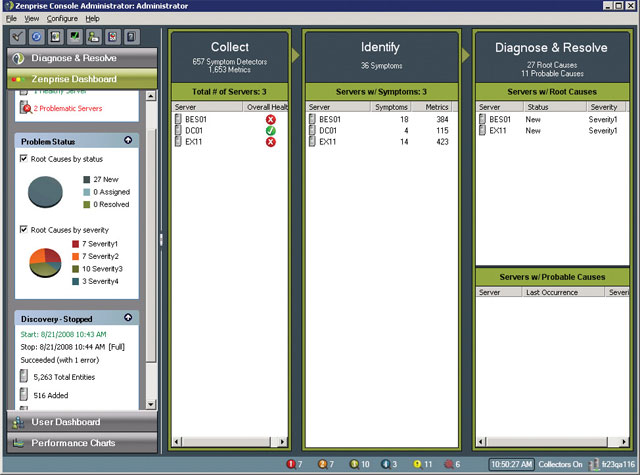Click the Severity 3 olive status bar icon
The width and height of the screenshot is (640, 475).
[x=354, y=464]
